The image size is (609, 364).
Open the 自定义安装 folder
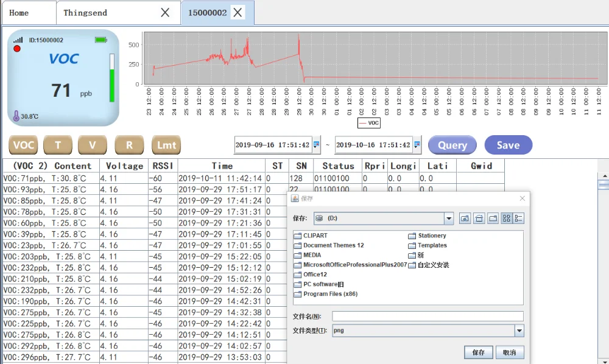point(429,265)
